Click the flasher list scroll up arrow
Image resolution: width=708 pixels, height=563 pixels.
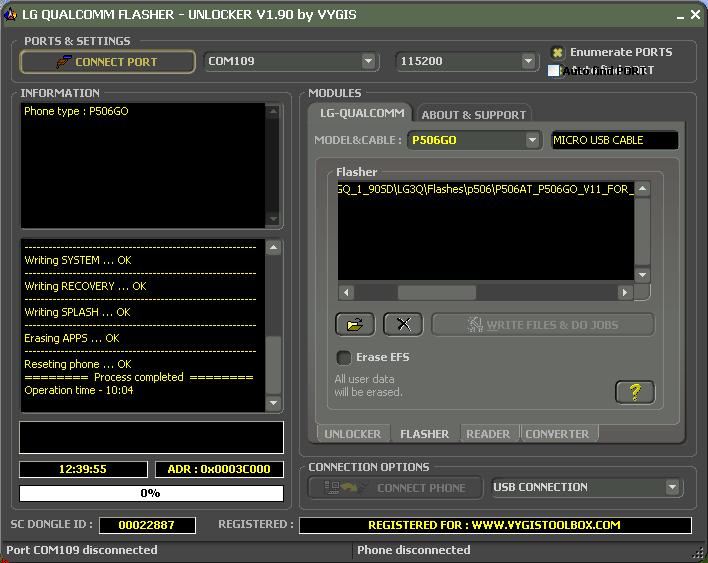[x=643, y=189]
